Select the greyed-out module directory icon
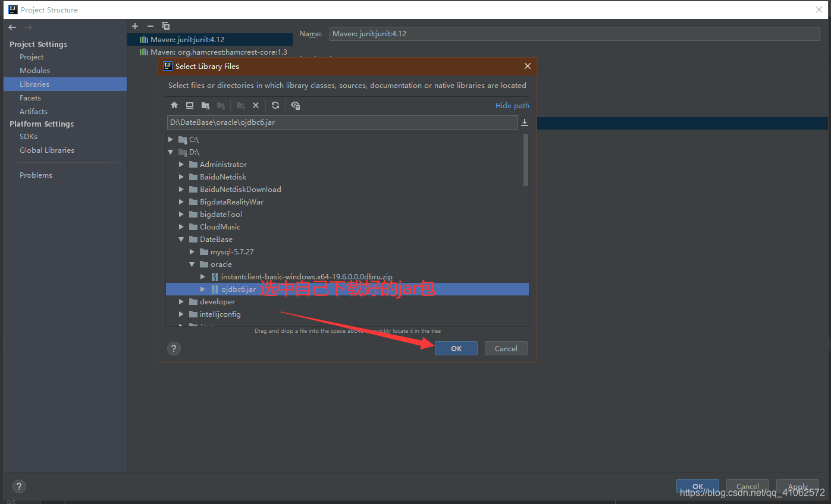831x504 pixels. point(221,105)
